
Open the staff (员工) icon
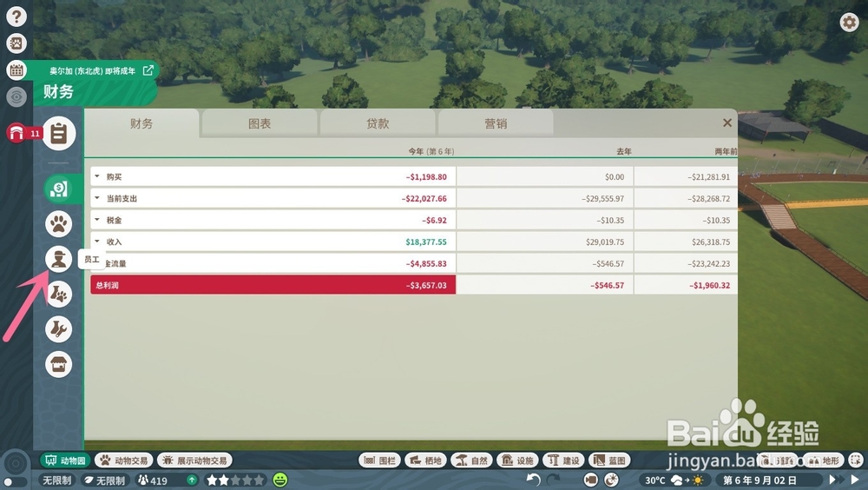click(59, 259)
